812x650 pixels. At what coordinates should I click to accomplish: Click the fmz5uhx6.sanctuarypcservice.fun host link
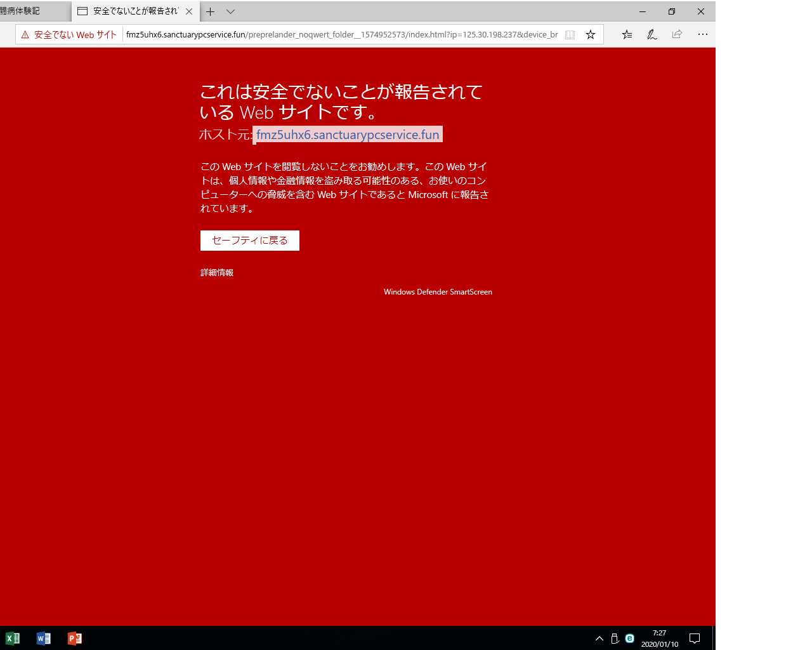(348, 135)
